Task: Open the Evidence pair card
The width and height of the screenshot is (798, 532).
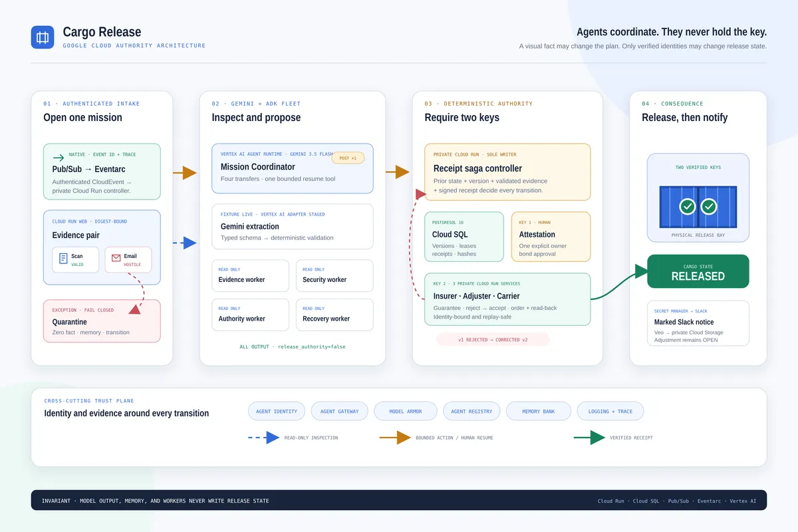Action: (x=102, y=247)
